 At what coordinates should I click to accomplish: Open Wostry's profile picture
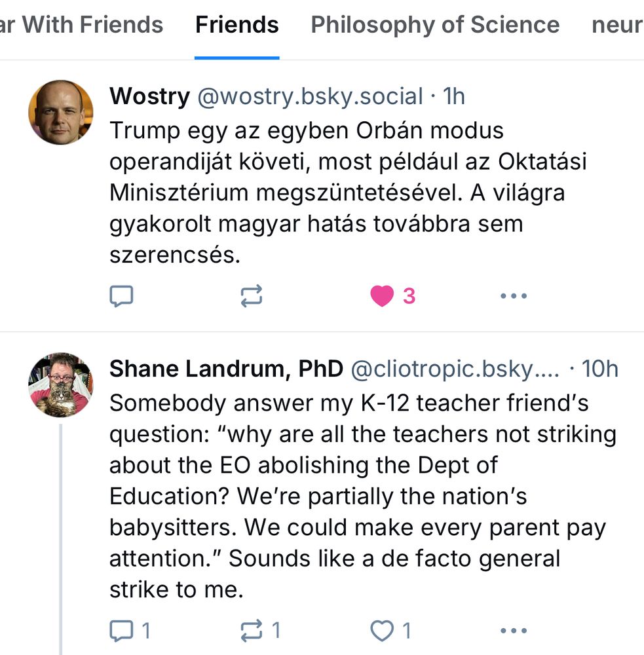(60, 112)
